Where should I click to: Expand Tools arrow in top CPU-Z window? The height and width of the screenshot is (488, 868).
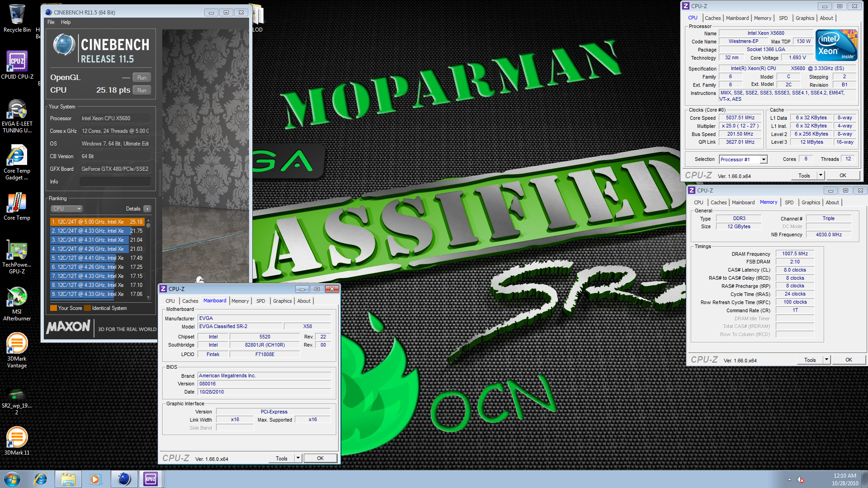click(821, 175)
